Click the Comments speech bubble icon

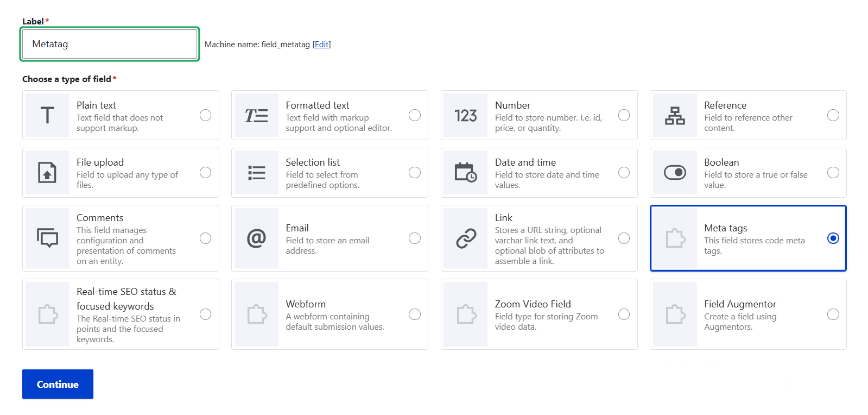pos(47,238)
